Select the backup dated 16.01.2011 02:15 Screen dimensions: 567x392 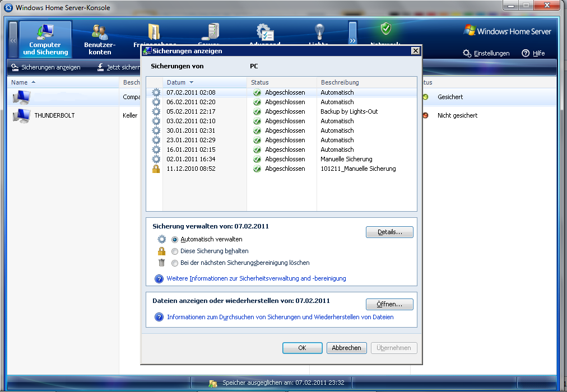coord(281,150)
